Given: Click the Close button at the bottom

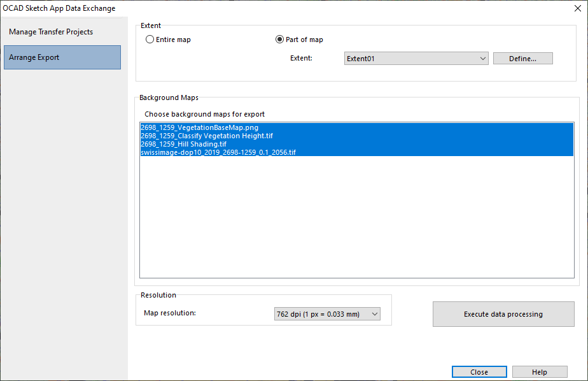Looking at the screenshot, I should pos(479,372).
